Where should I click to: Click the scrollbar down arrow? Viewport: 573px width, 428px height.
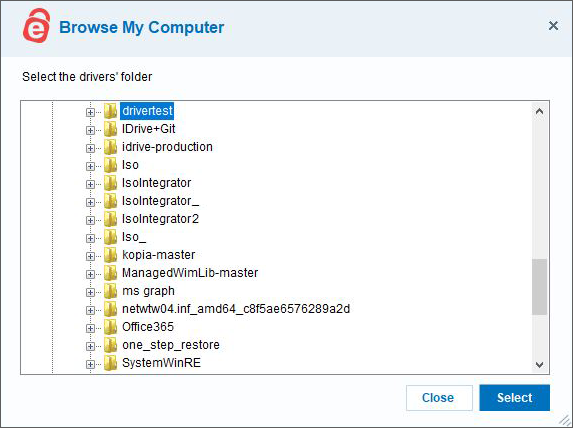pyautogui.click(x=539, y=364)
